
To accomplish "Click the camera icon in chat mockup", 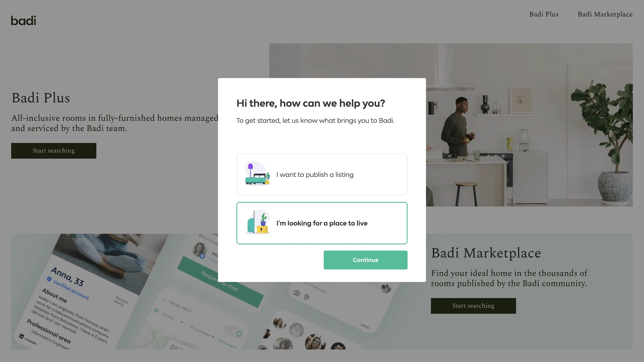I will click(297, 293).
